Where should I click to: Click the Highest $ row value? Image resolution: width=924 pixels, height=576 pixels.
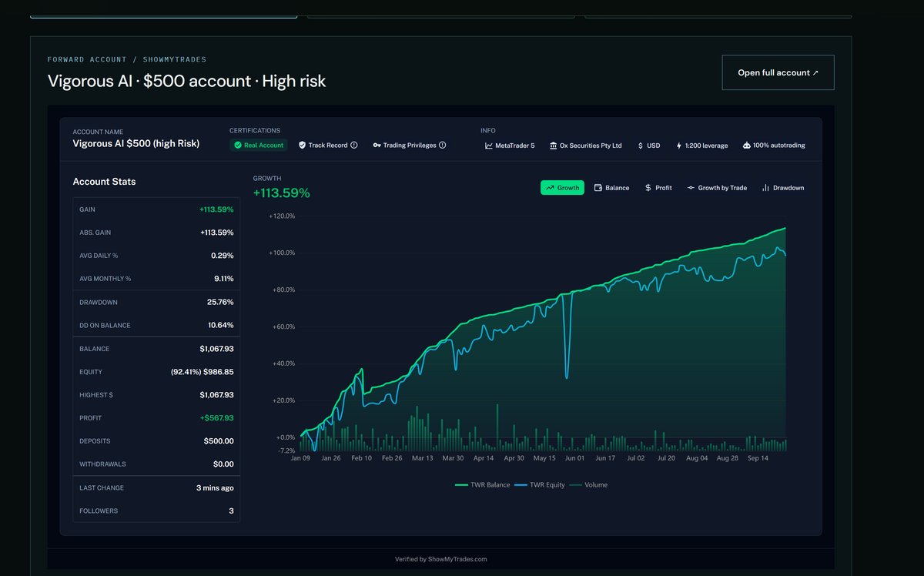(x=216, y=395)
